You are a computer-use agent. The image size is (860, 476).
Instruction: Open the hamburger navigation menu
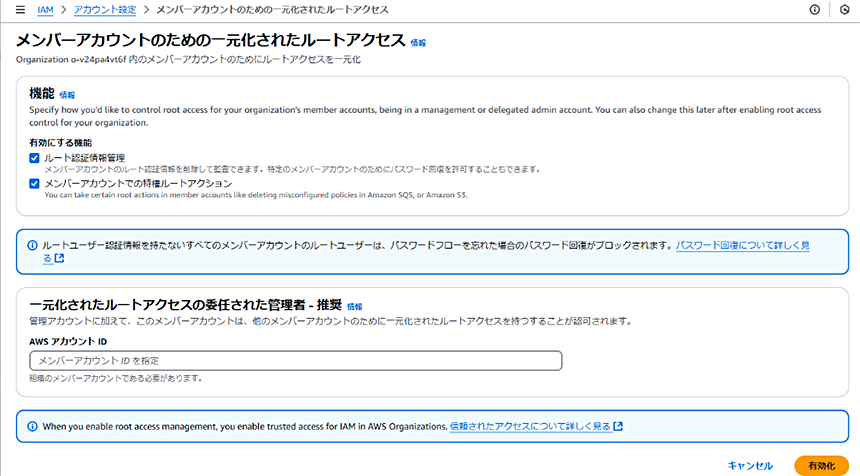(x=19, y=10)
